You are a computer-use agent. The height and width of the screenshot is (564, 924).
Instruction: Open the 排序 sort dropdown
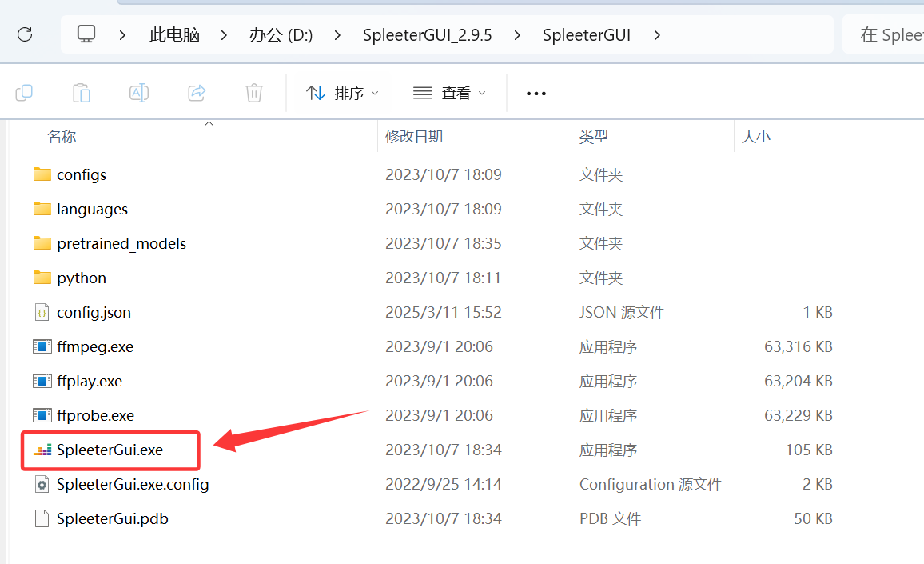(x=342, y=94)
